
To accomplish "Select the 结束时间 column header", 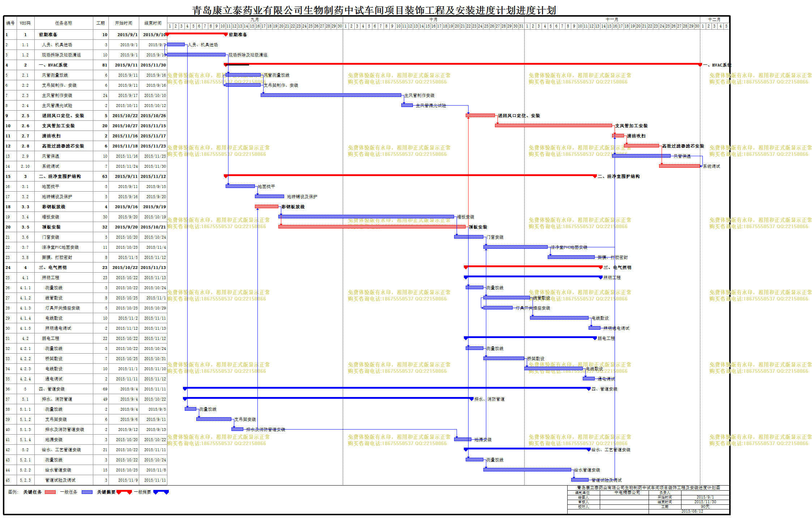I will point(153,23).
